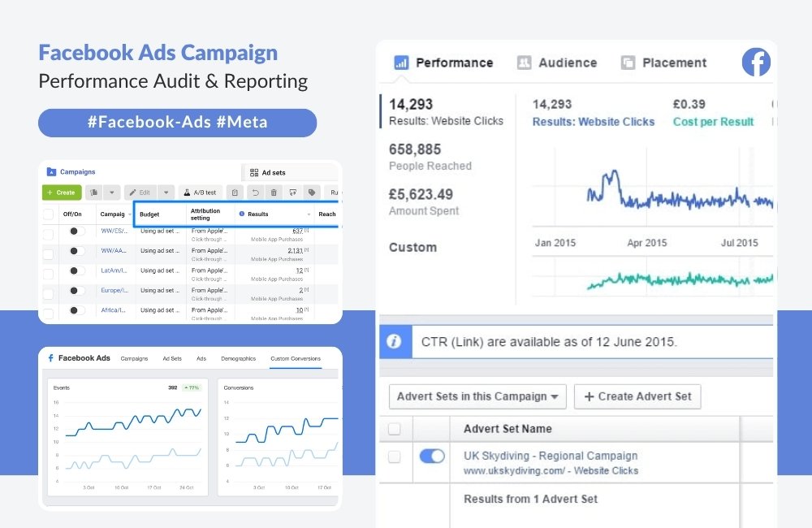Click the Attribution setting column header
This screenshot has width=812, height=528.
point(205,214)
